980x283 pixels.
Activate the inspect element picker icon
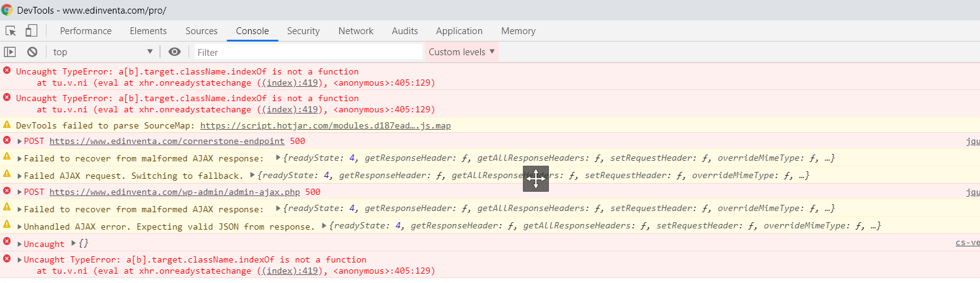pyautogui.click(x=11, y=31)
